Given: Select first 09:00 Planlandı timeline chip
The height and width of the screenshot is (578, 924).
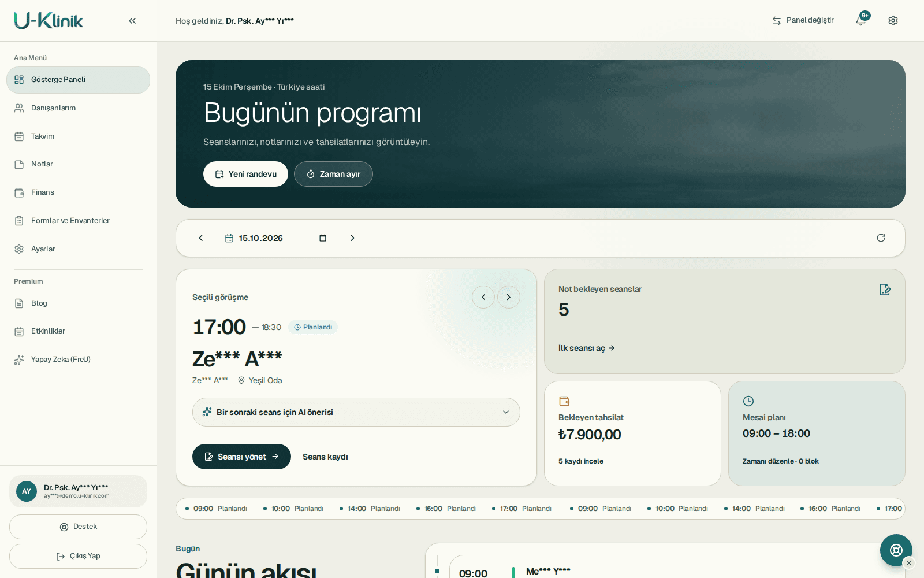Looking at the screenshot, I should (216, 509).
